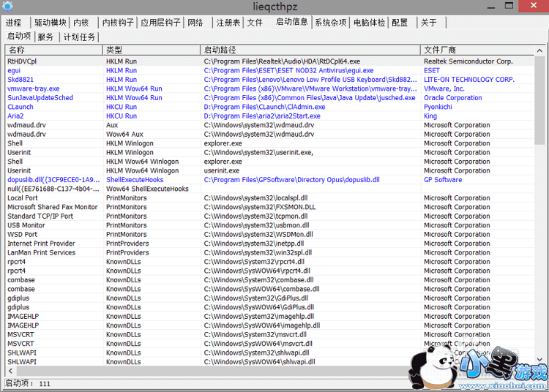This screenshot has height=392, width=549.
Task: Switch to the 驱动模块 tab
Action: (50, 23)
